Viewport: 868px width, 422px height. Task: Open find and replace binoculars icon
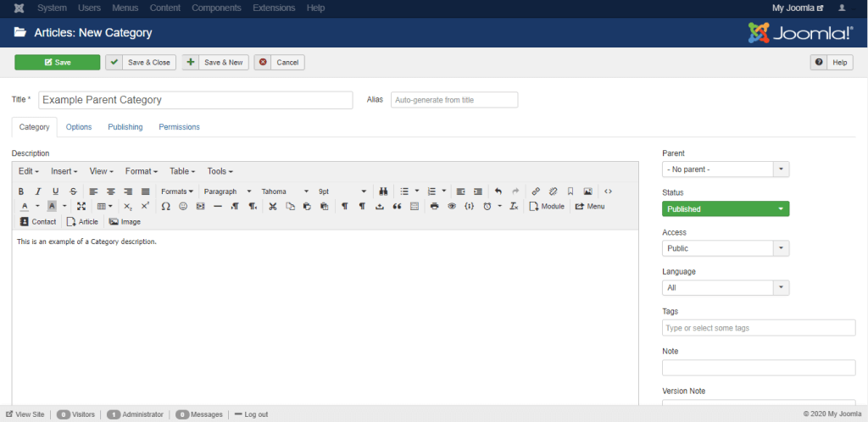pos(382,192)
